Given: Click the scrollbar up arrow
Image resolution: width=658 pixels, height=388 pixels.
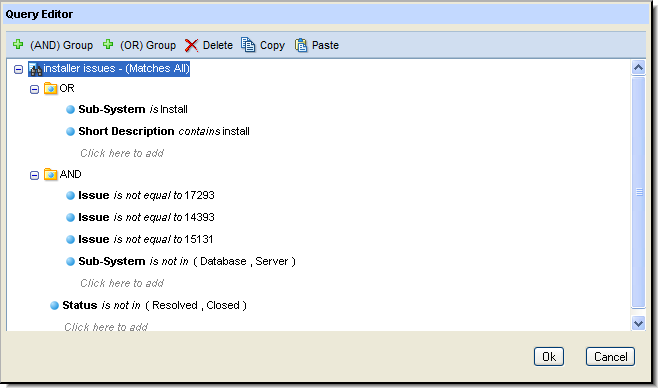Looking at the screenshot, I should [638, 68].
